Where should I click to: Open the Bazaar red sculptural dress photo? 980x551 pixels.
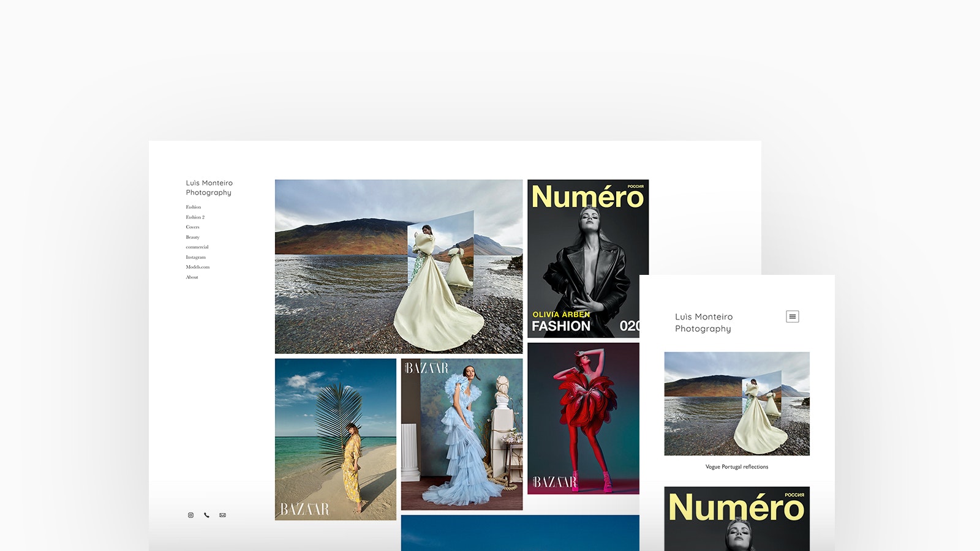[x=583, y=418]
